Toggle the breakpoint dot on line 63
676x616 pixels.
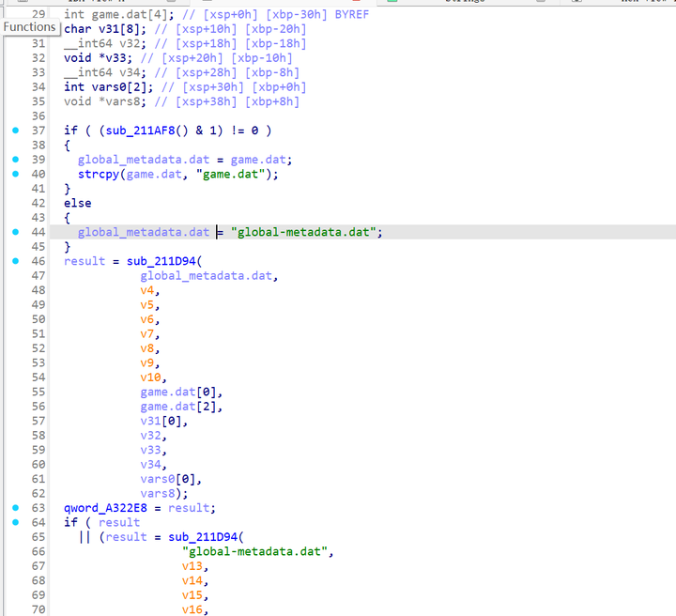15,508
